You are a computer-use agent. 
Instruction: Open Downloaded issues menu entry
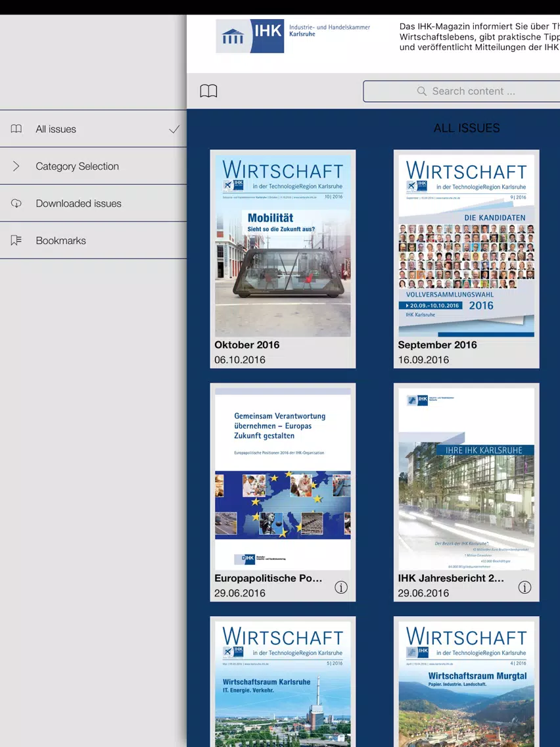point(93,203)
